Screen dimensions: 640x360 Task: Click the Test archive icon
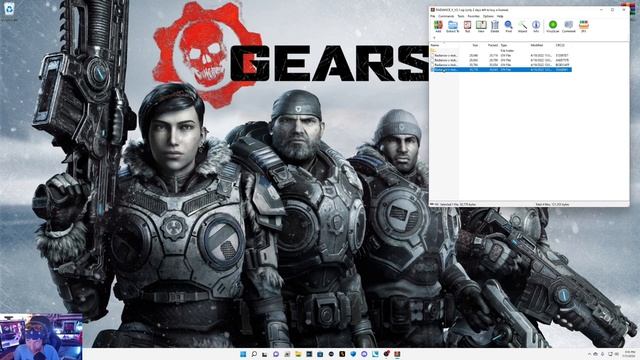467,27
